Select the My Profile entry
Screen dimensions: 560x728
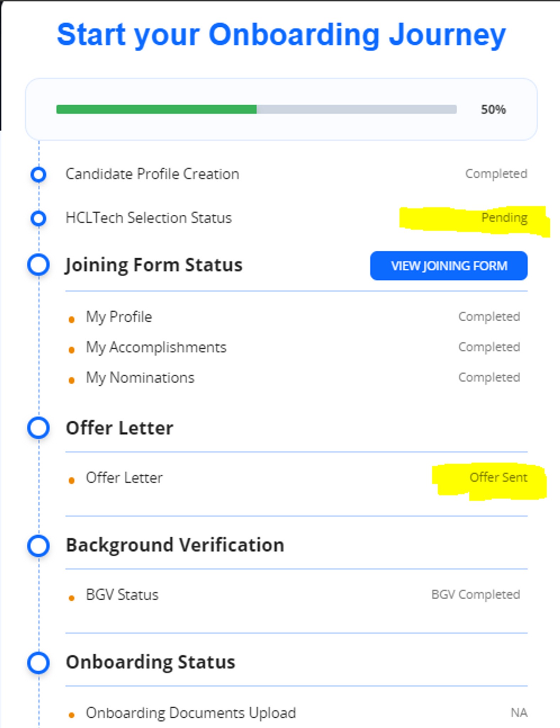[119, 317]
